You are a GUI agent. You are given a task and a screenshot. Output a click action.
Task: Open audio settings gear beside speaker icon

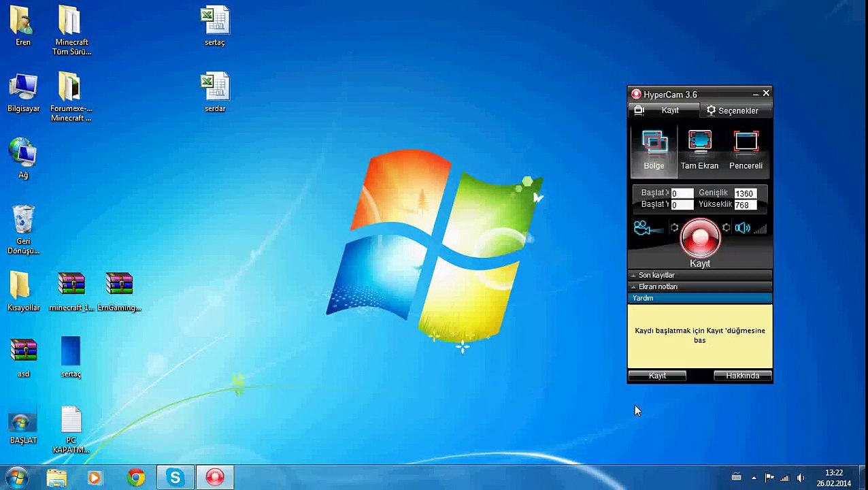726,228
